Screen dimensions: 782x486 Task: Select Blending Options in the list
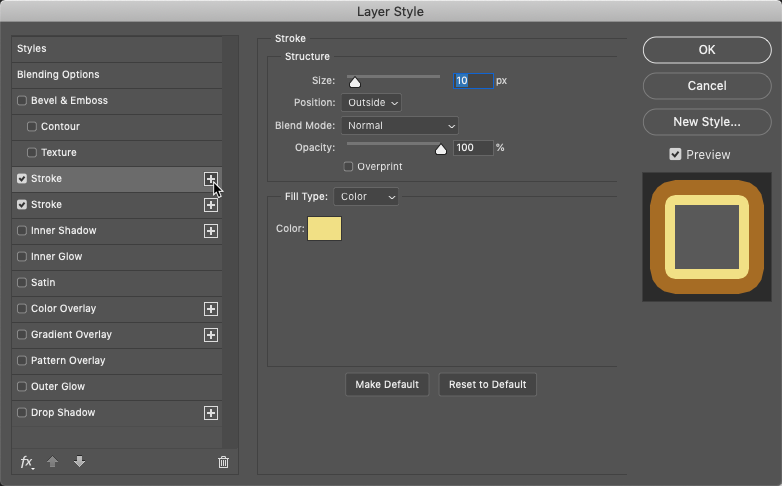(x=117, y=75)
